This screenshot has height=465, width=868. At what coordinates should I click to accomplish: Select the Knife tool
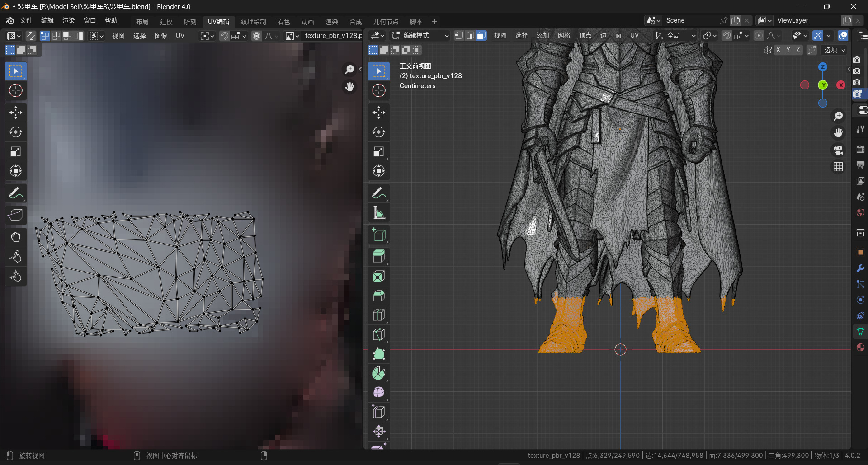tap(379, 334)
